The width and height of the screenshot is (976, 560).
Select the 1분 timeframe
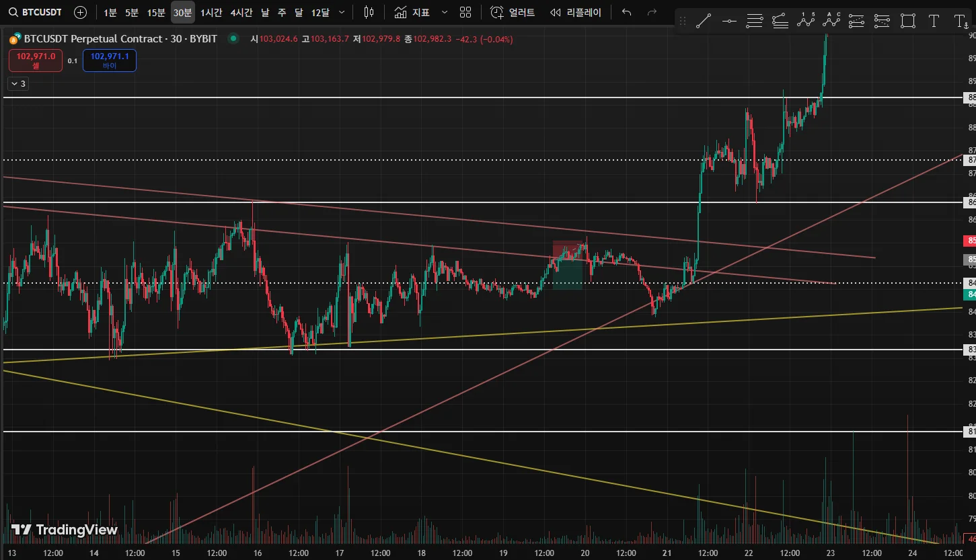(110, 12)
